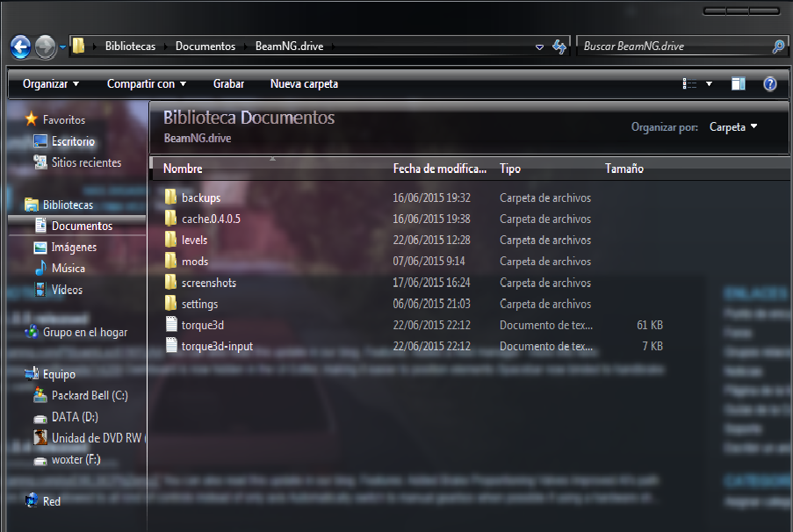The image size is (793, 532).
Task: Open Grupo en el hogar
Action: coord(85,332)
